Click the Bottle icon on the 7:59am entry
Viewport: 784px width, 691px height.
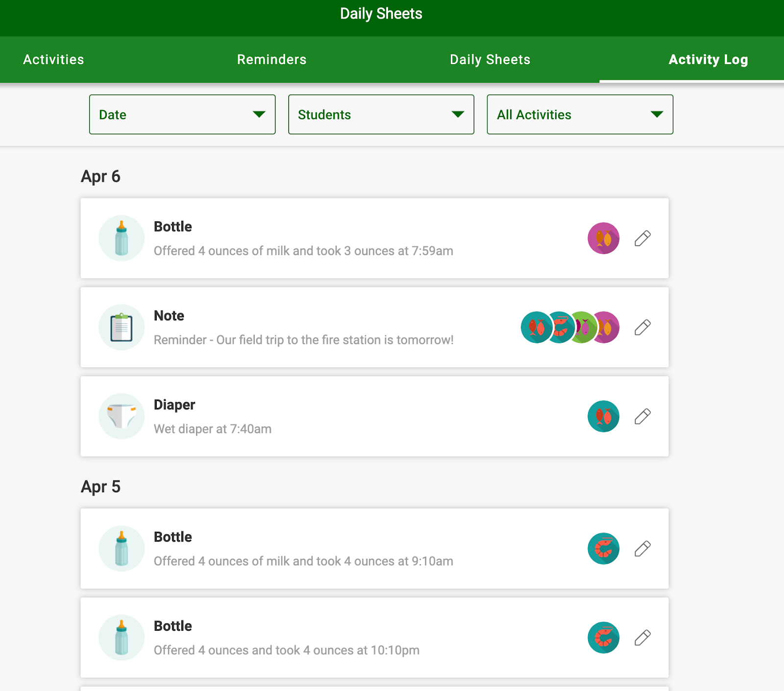point(121,238)
